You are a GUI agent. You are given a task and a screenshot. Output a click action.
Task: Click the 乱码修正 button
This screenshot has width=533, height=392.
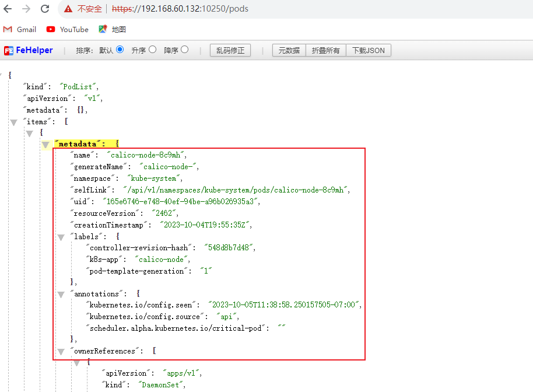click(x=230, y=50)
